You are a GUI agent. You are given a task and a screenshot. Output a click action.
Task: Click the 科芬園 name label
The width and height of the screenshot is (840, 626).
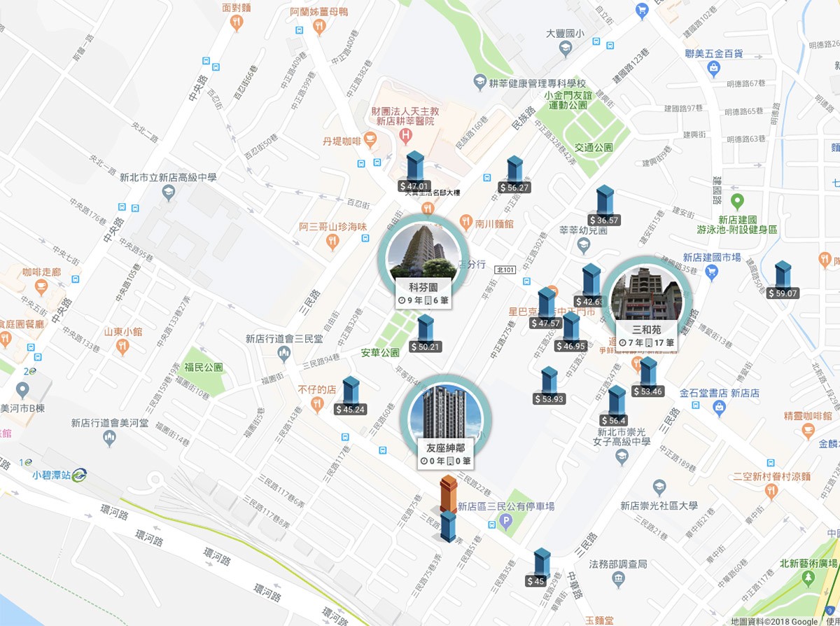tap(423, 288)
